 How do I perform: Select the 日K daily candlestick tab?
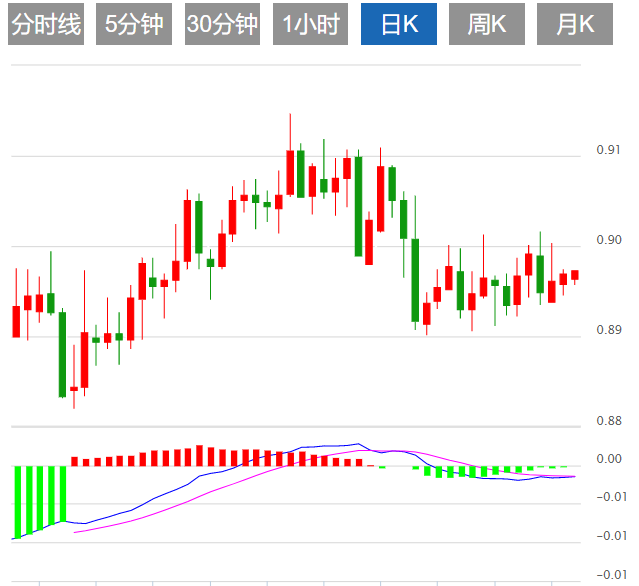pyautogui.click(x=399, y=24)
